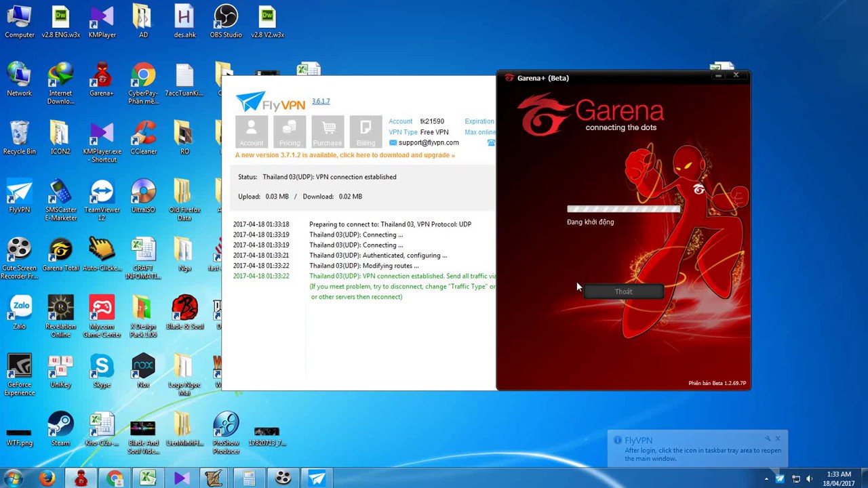The image size is (868, 488).
Task: Select the WTF.png file on desktop
Action: (19, 435)
